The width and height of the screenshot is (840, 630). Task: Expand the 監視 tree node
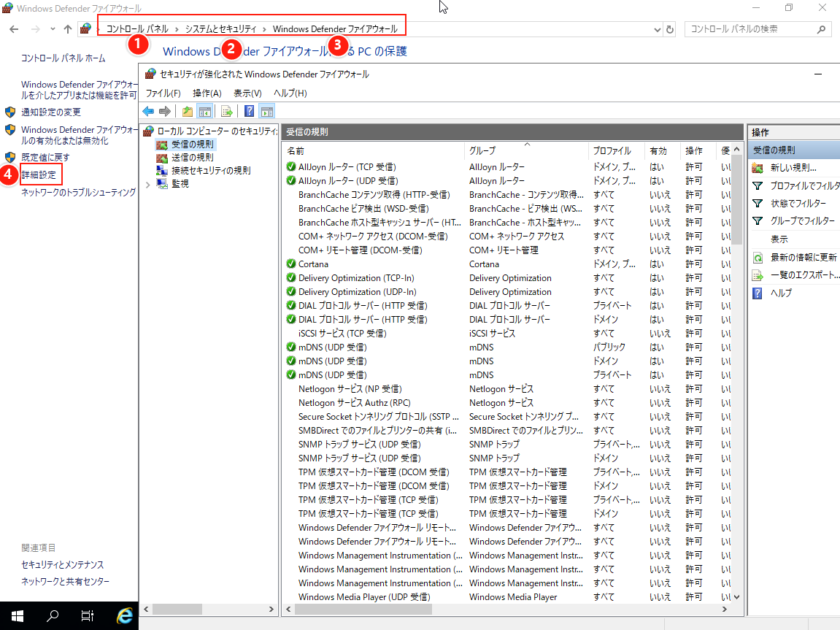click(148, 184)
